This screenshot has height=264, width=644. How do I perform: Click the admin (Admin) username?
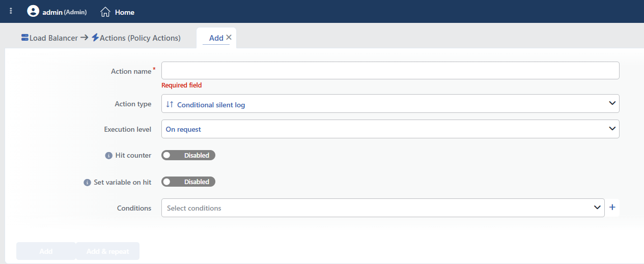point(65,12)
